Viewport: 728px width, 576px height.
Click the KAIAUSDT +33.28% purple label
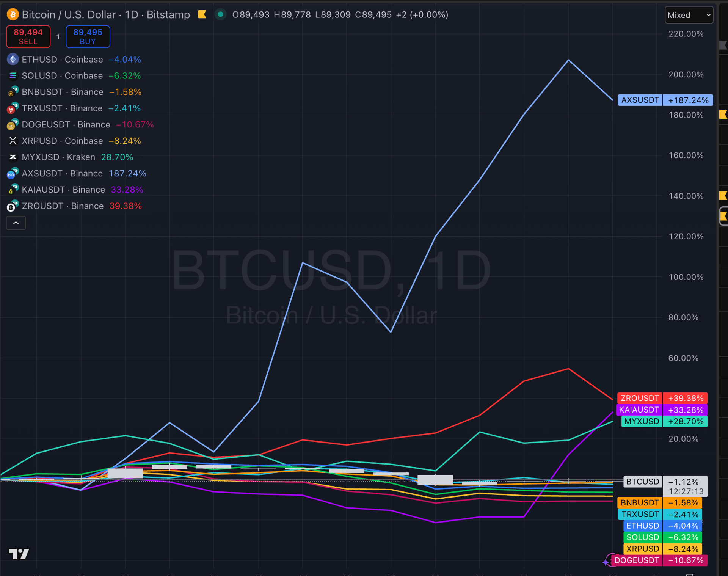coord(662,410)
